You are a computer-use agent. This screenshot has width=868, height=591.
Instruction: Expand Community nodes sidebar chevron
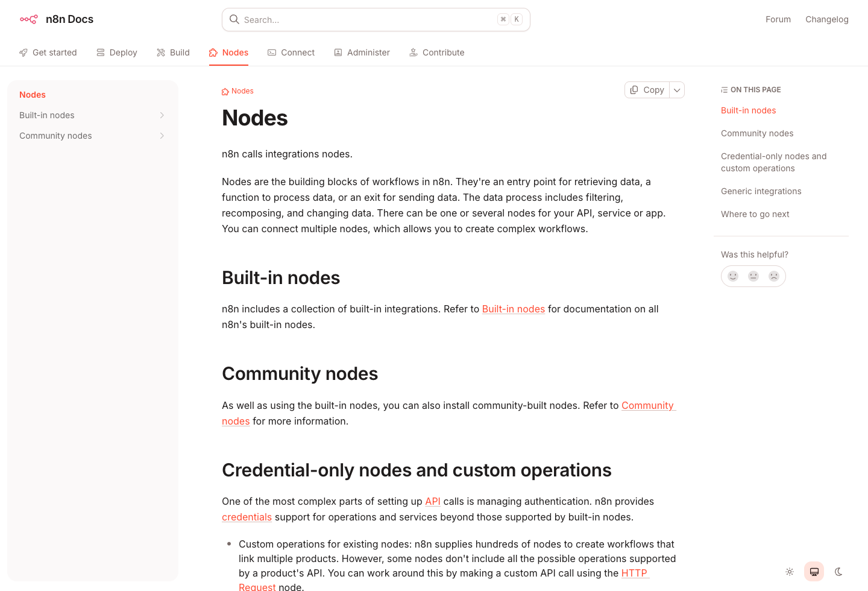162,136
